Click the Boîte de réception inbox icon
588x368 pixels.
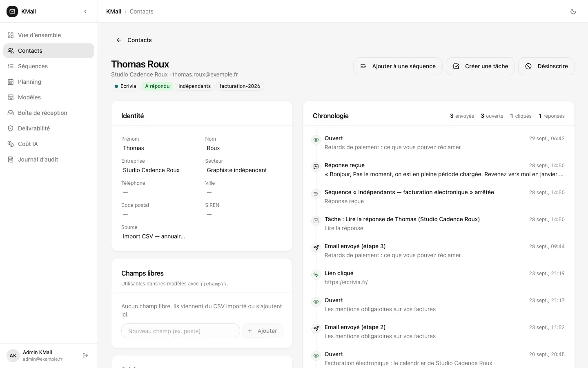(11, 113)
